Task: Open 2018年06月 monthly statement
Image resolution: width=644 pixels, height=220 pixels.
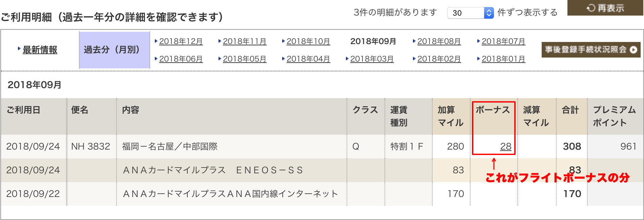Action: click(181, 59)
